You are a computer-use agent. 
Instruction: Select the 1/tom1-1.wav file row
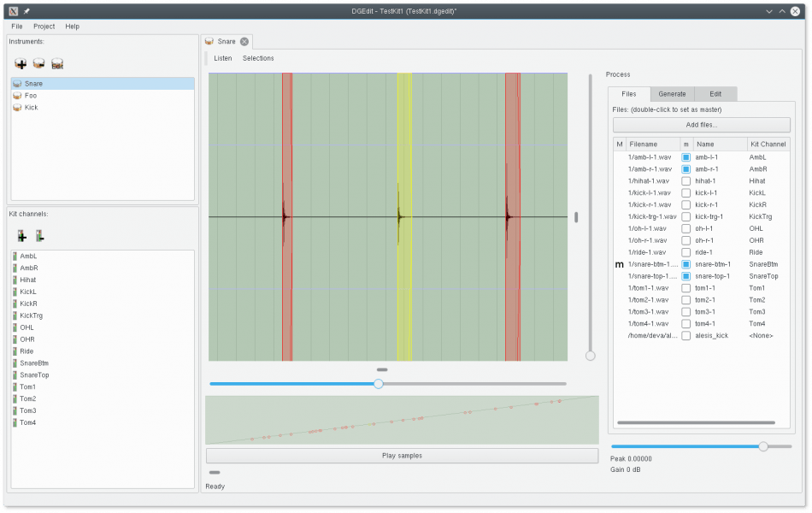coord(702,288)
